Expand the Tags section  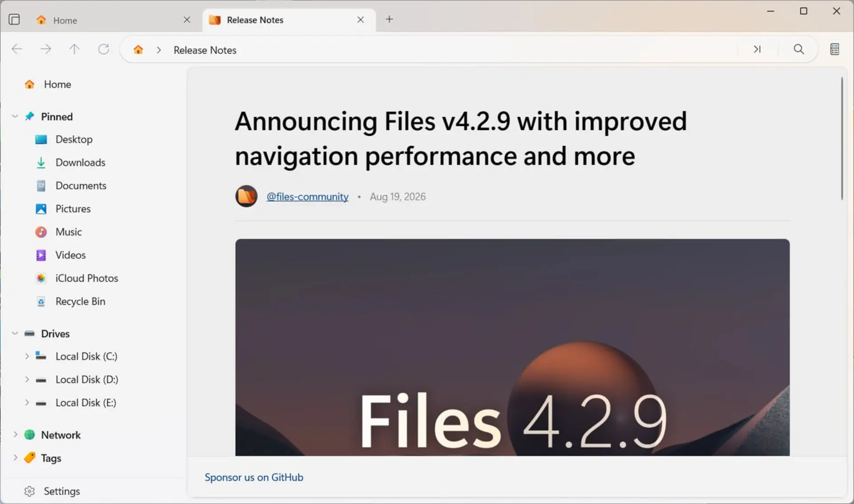pos(15,458)
